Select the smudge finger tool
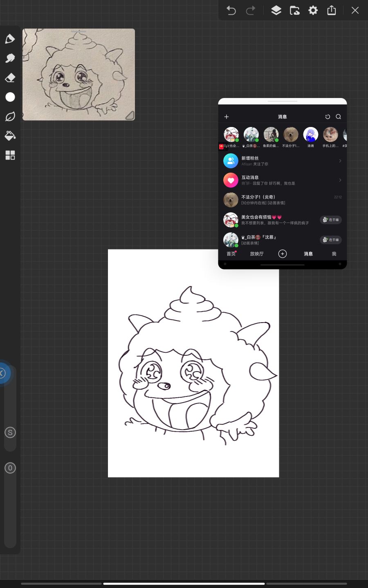 [10, 58]
